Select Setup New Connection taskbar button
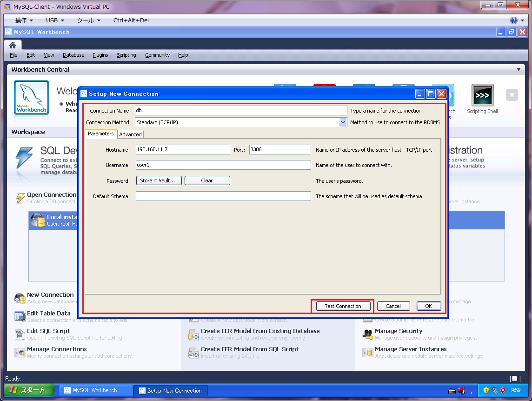This screenshot has height=401, width=532. click(x=171, y=391)
